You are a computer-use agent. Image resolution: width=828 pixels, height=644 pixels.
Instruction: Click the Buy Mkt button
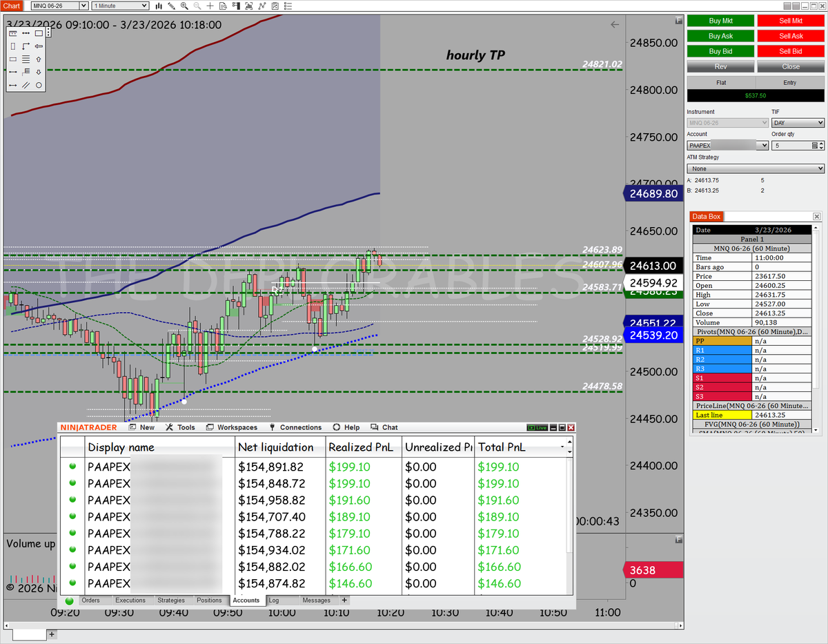pyautogui.click(x=720, y=21)
